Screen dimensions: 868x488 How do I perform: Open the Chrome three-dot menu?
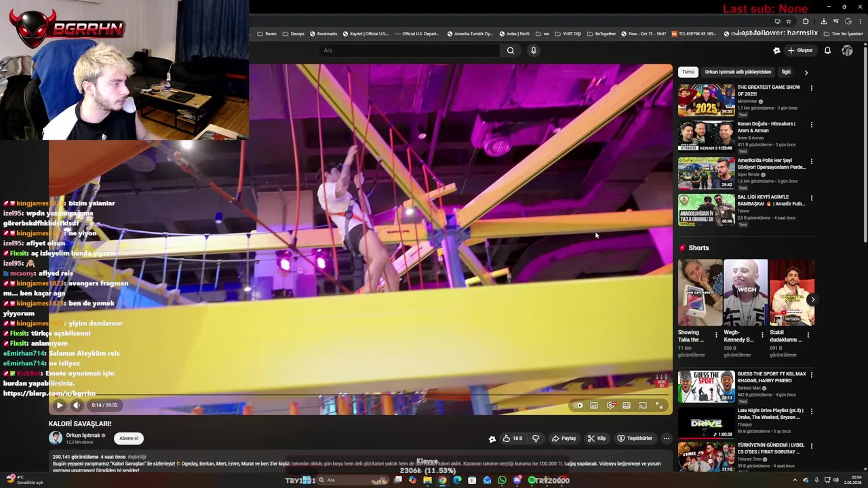coord(860,21)
